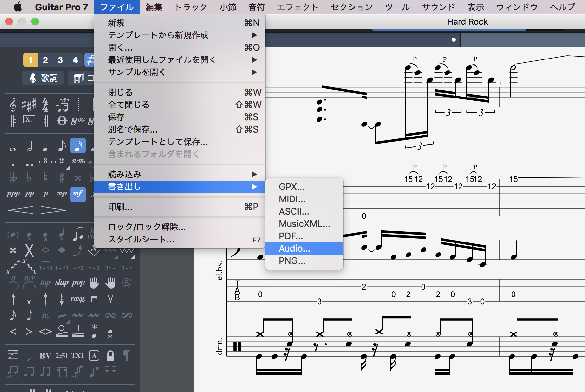This screenshot has height=392, width=585.
Task: Insert the coda target symbol
Action: 62,121
